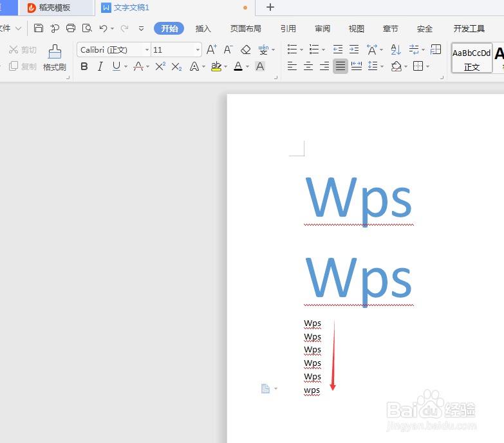Click the Sort A-Z icon
Viewport: 504px width, 443px height.
coord(396,50)
